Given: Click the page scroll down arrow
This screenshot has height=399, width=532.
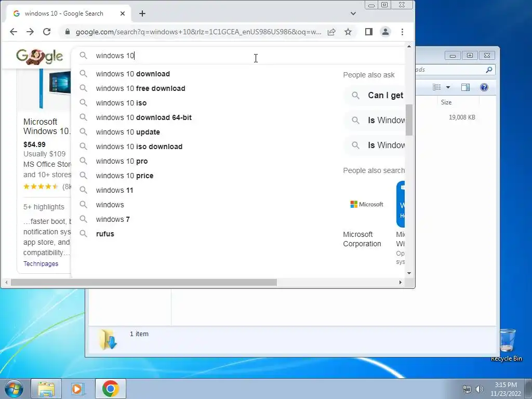Looking at the screenshot, I should click(x=409, y=273).
